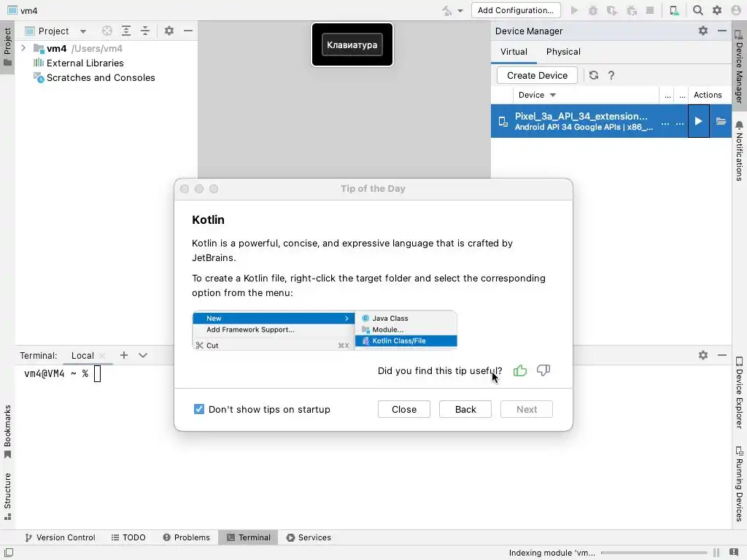Screen dimensions: 747x560
Task: Click the Stop square icon in toolbar
Action: click(650, 10)
